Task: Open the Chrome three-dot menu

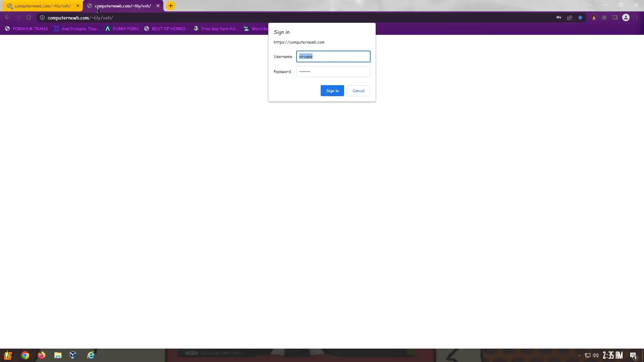Action: [637, 18]
